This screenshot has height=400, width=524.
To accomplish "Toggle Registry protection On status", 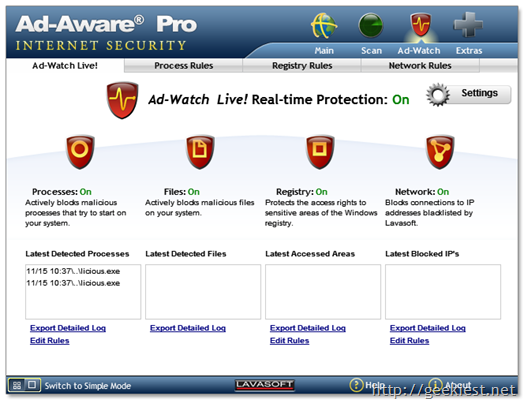I will [321, 192].
